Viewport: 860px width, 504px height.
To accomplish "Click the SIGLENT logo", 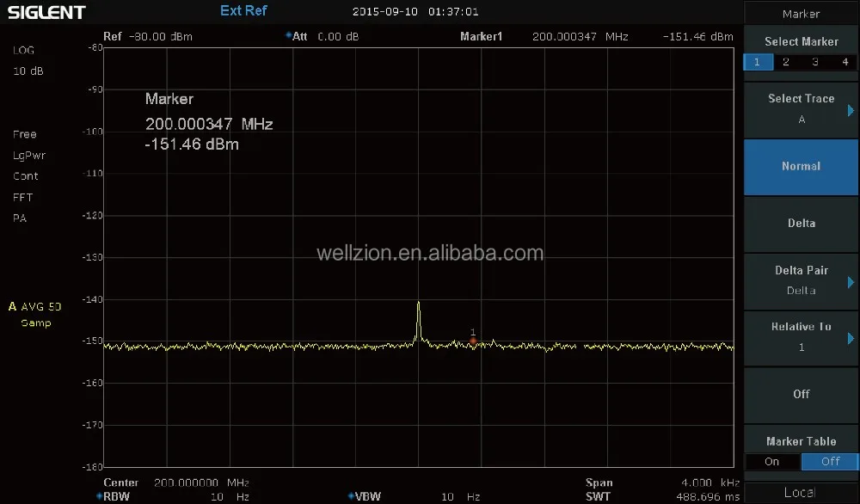I will coord(46,12).
